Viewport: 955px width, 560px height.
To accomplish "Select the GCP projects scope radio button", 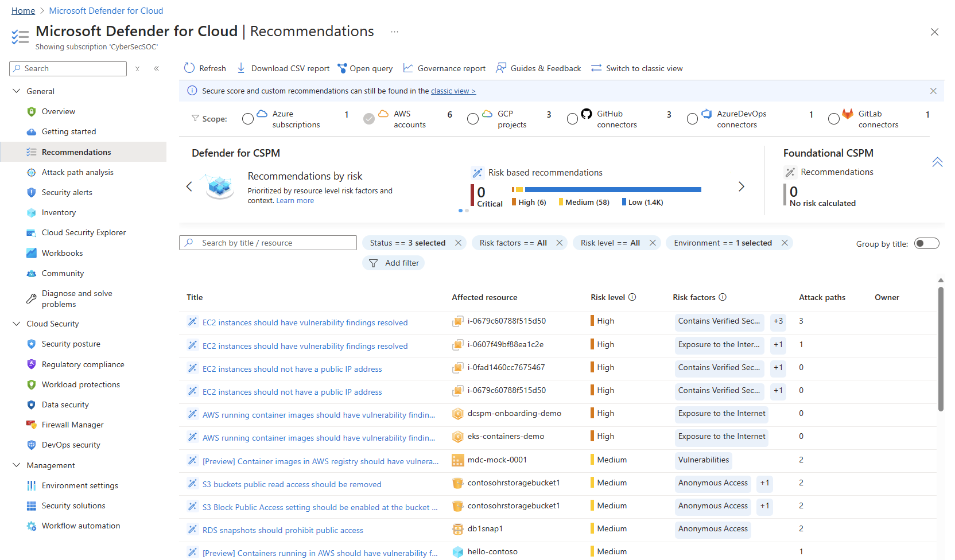I will [473, 119].
